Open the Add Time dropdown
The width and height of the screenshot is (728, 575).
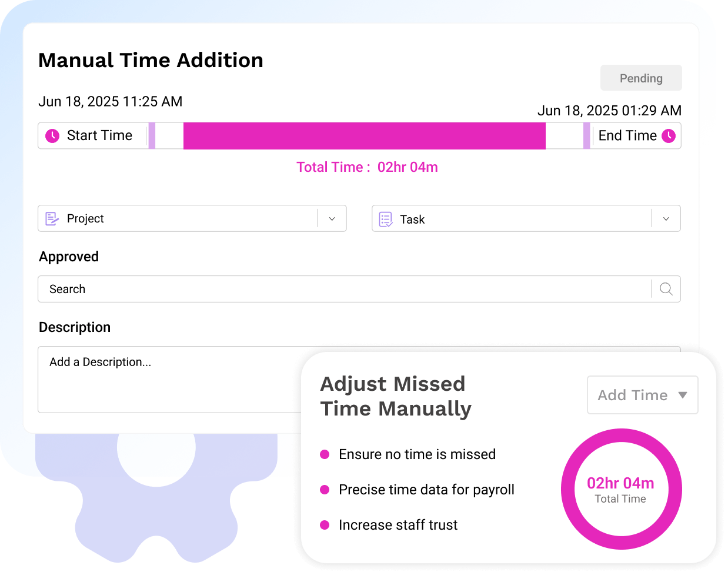pyautogui.click(x=643, y=395)
